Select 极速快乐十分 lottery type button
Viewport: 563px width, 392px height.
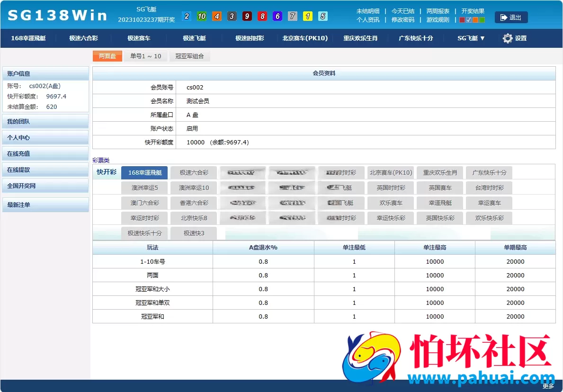[144, 233]
